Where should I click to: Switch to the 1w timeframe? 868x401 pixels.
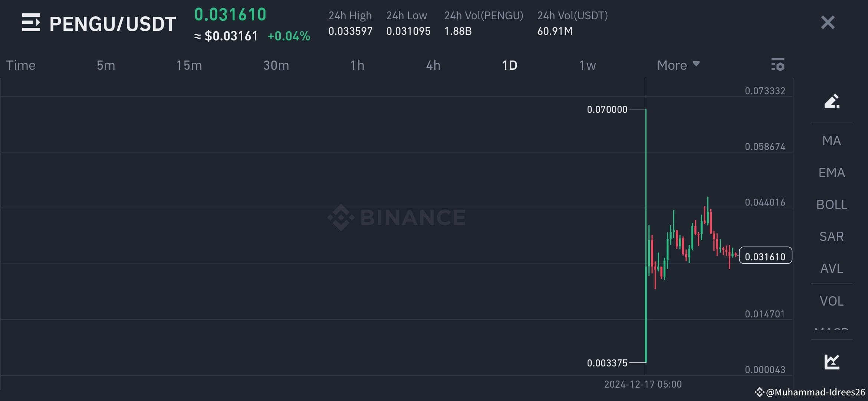[588, 65]
